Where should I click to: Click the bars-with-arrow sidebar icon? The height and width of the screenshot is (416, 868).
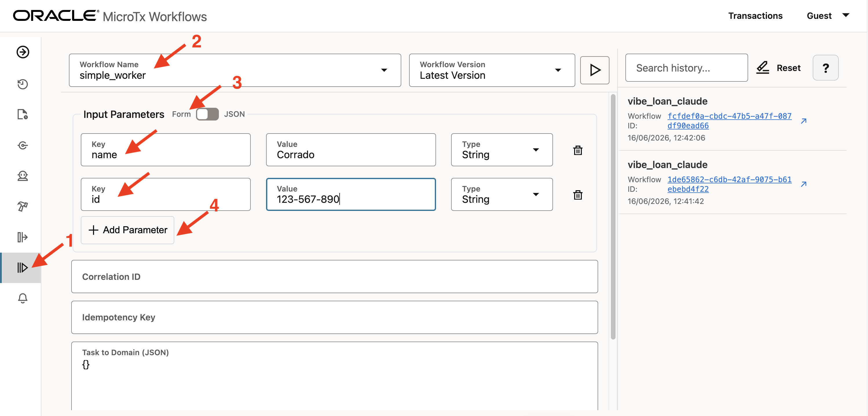coord(23,237)
